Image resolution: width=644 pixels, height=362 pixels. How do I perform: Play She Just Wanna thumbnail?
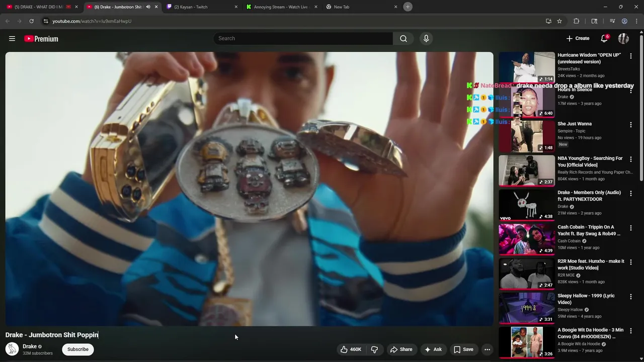(x=527, y=136)
